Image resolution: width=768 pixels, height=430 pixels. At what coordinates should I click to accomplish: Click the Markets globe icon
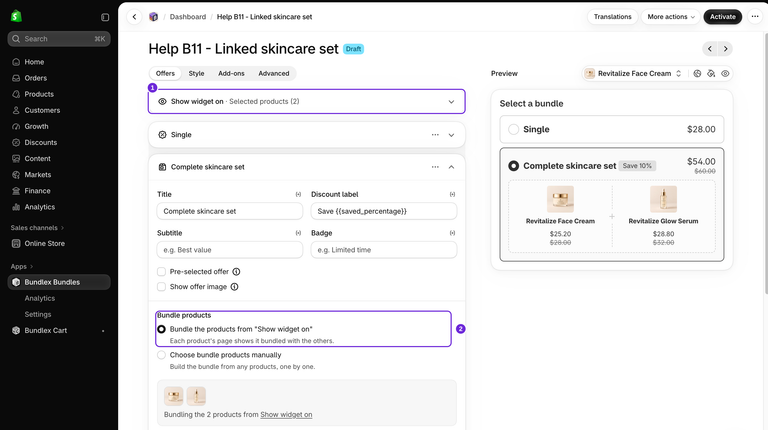16,175
